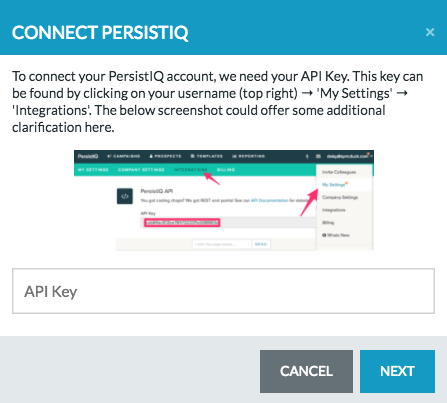Switch to the Integrations tab in the green bar

click(x=191, y=170)
